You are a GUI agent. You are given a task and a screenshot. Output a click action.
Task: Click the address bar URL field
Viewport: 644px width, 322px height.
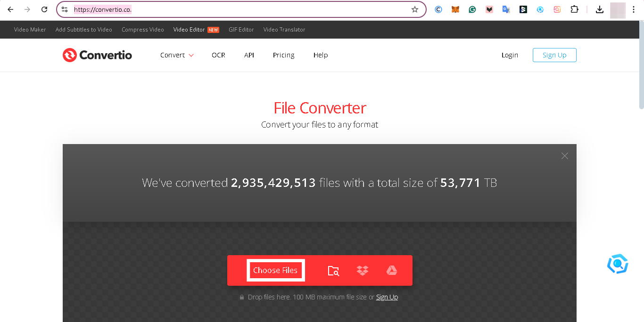(236, 9)
